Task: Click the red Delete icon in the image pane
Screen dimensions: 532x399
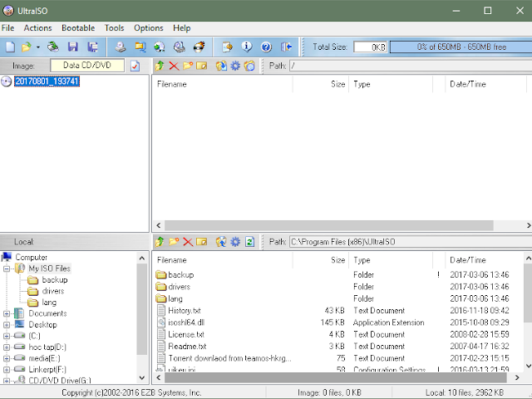Action: (x=174, y=66)
